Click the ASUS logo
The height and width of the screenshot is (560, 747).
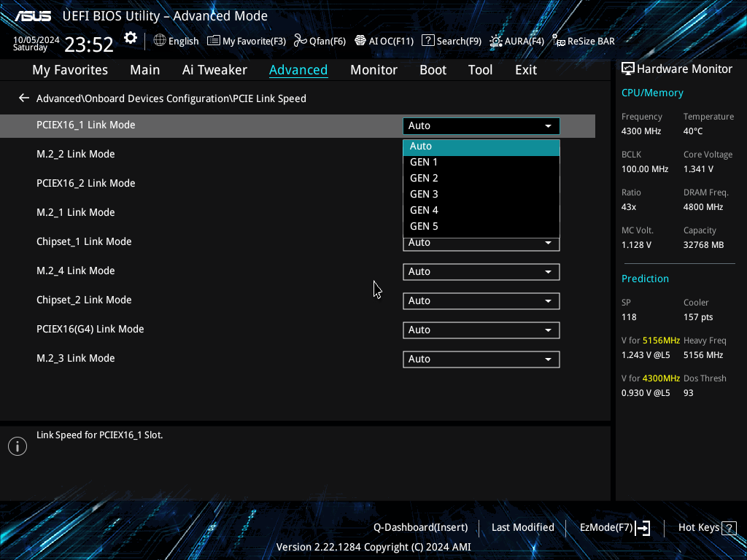(32, 16)
